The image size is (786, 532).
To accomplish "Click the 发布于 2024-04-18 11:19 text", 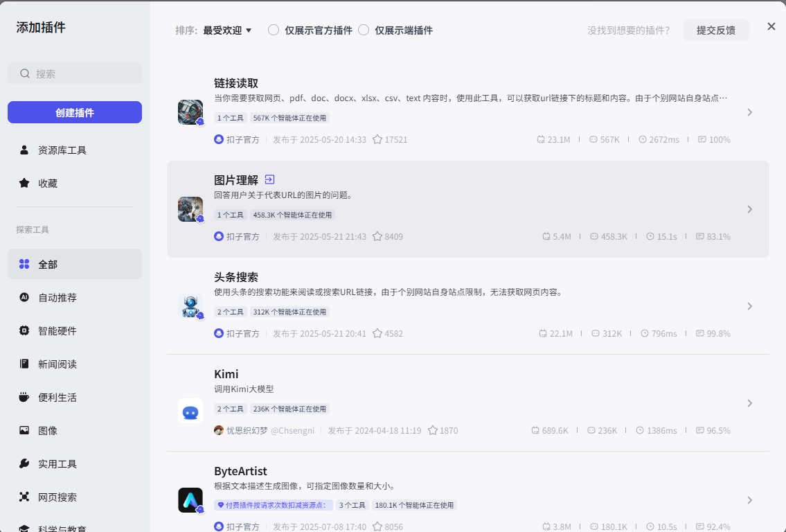I will [x=375, y=430].
